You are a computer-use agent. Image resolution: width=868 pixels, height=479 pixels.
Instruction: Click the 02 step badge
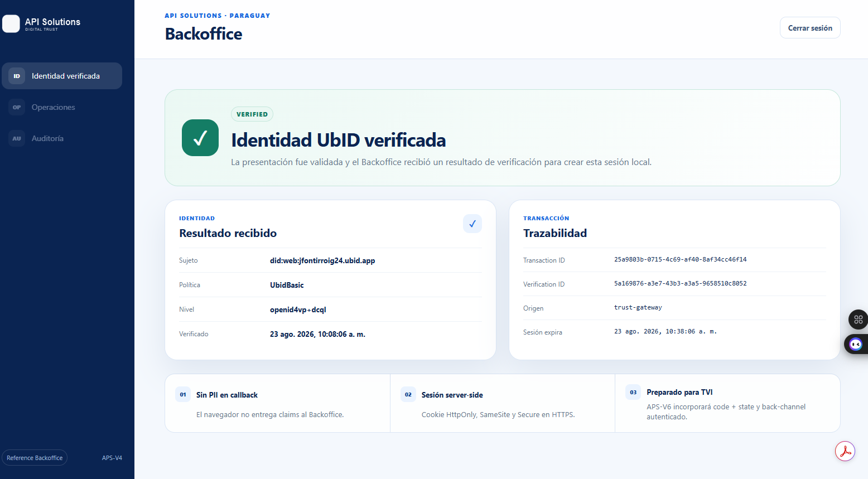[408, 394]
